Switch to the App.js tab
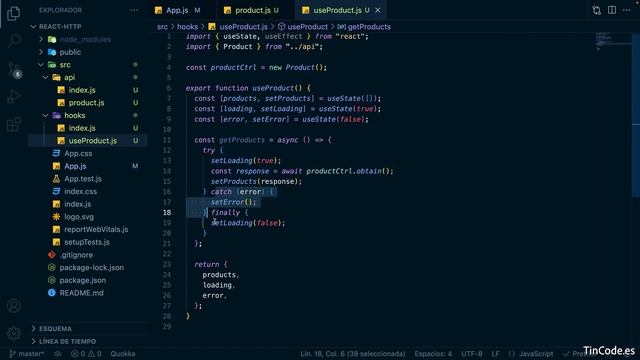The image size is (640, 360). 178,10
